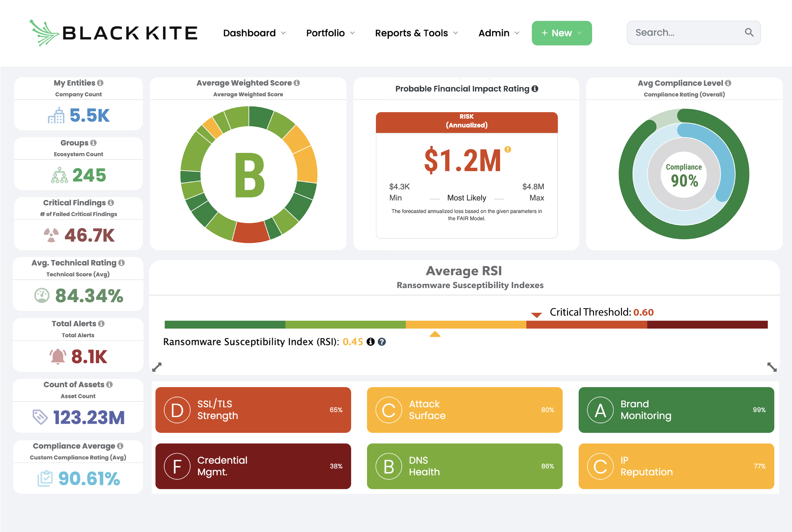Viewport: 792px width, 532px height.
Task: Click the RSI question mark help icon
Action: 382,342
